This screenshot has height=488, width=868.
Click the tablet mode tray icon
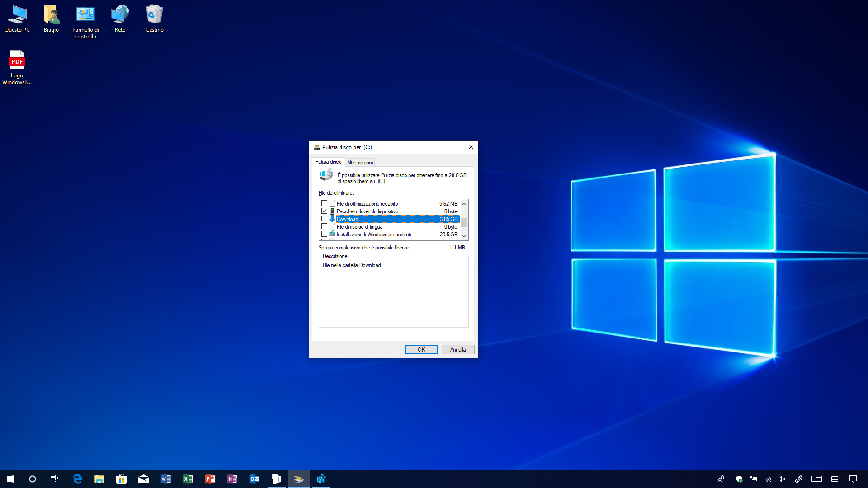pyautogui.click(x=835, y=479)
